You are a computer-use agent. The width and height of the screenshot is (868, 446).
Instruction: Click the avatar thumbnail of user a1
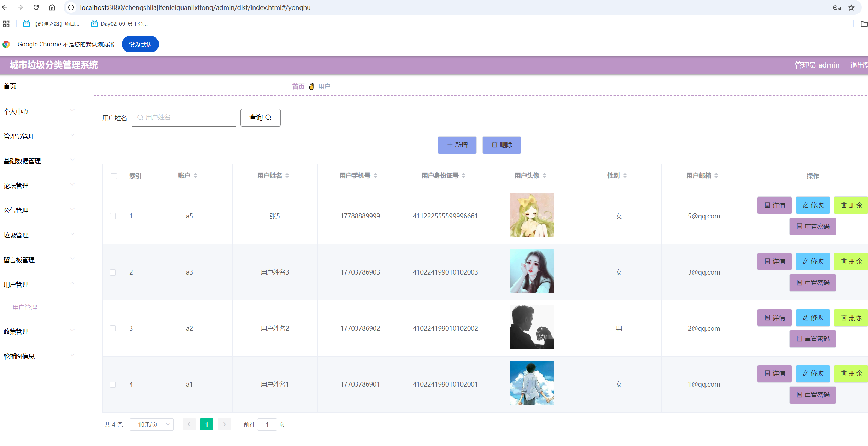(531, 383)
